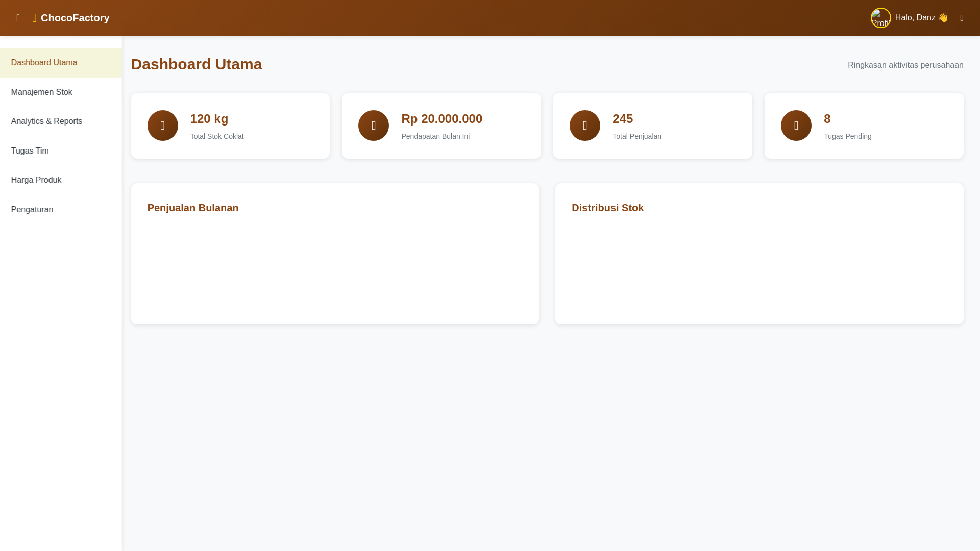The width and height of the screenshot is (980, 551).
Task: Go to Pengaturan settings
Action: coord(61,210)
